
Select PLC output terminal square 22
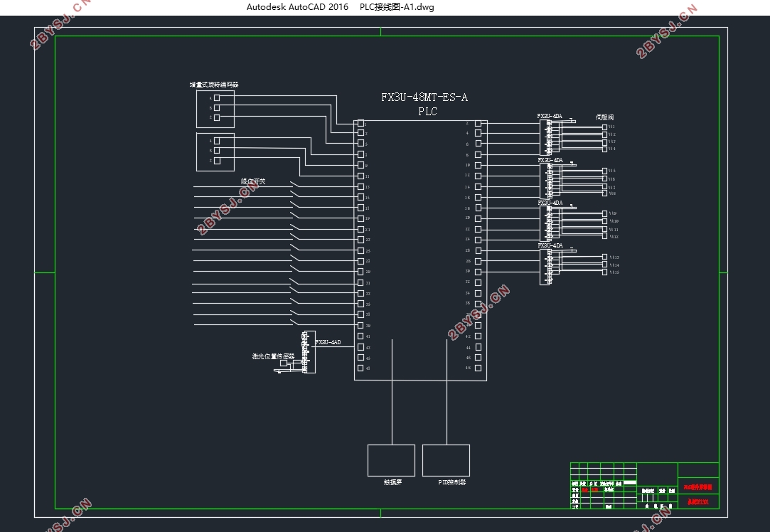click(478, 229)
